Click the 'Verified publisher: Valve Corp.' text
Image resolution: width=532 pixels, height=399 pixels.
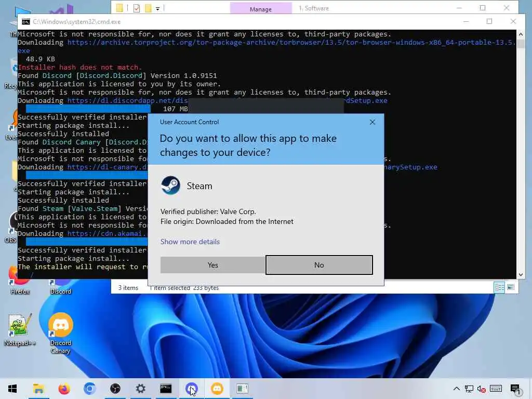point(208,211)
